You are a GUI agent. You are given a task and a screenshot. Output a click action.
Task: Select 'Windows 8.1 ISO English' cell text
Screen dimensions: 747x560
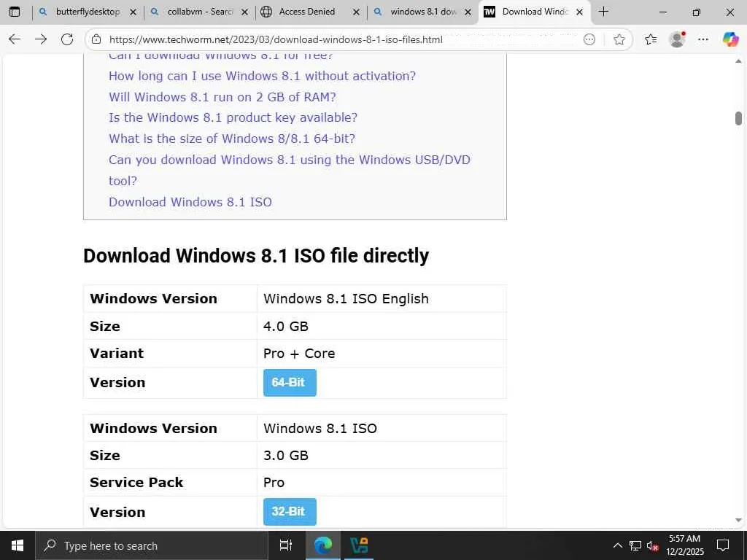pyautogui.click(x=346, y=298)
